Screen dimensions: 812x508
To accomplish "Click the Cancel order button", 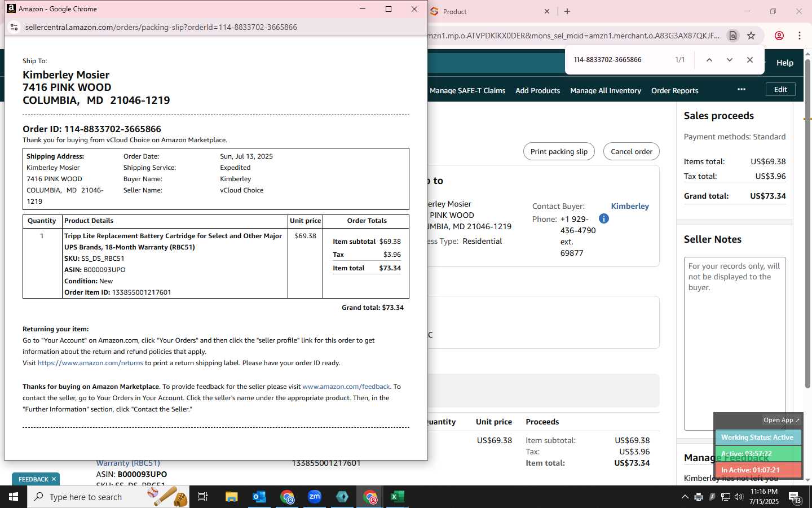I will coord(632,151).
